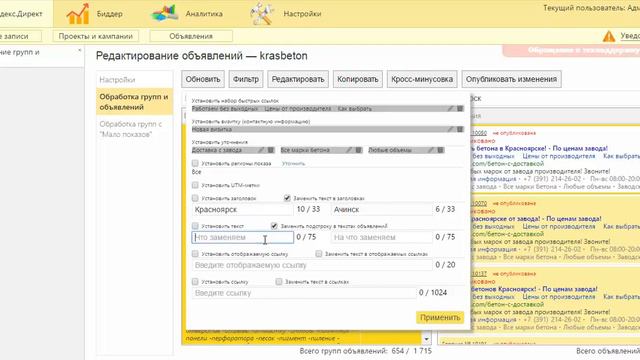Collapse the left sidebar panel arrow
This screenshot has height=360, width=640.
point(80,51)
